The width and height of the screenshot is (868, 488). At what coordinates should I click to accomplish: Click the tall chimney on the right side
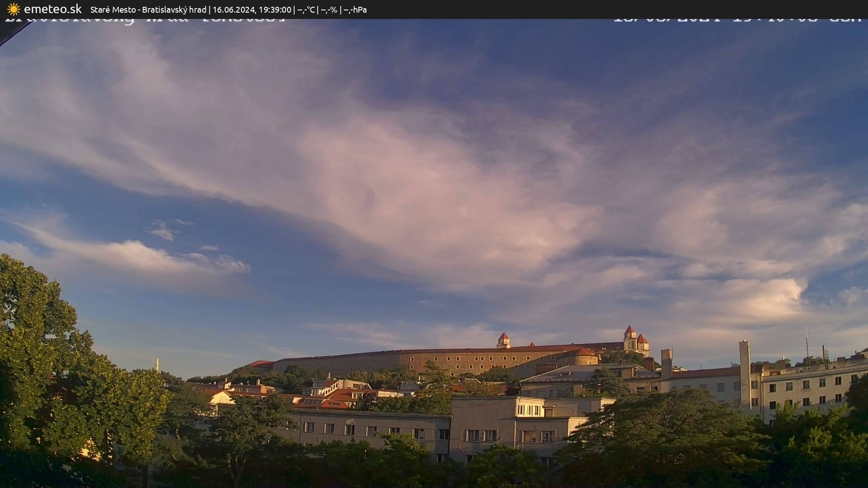tap(744, 366)
